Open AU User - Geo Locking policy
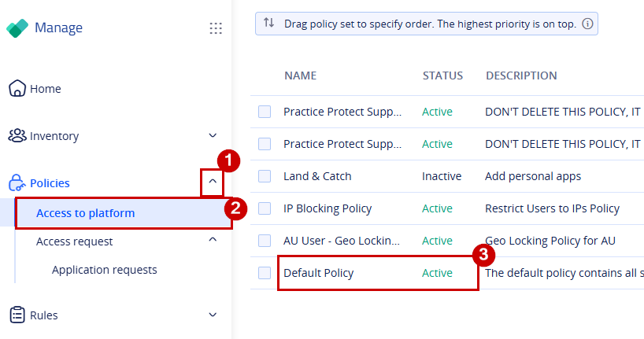The width and height of the screenshot is (644, 339). [x=342, y=241]
